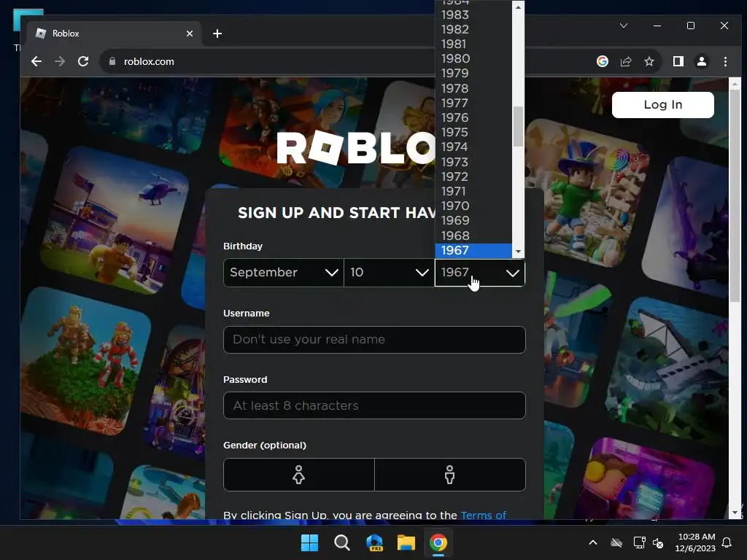Click the muted volume tray icon
747x560 pixels.
tap(658, 542)
